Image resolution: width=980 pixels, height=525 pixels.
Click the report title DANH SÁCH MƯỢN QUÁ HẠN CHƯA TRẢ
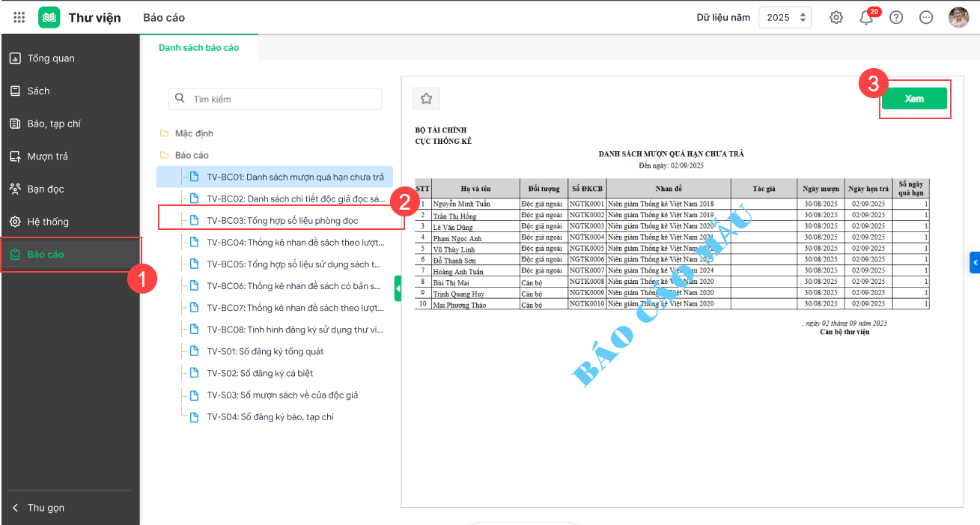click(x=671, y=154)
